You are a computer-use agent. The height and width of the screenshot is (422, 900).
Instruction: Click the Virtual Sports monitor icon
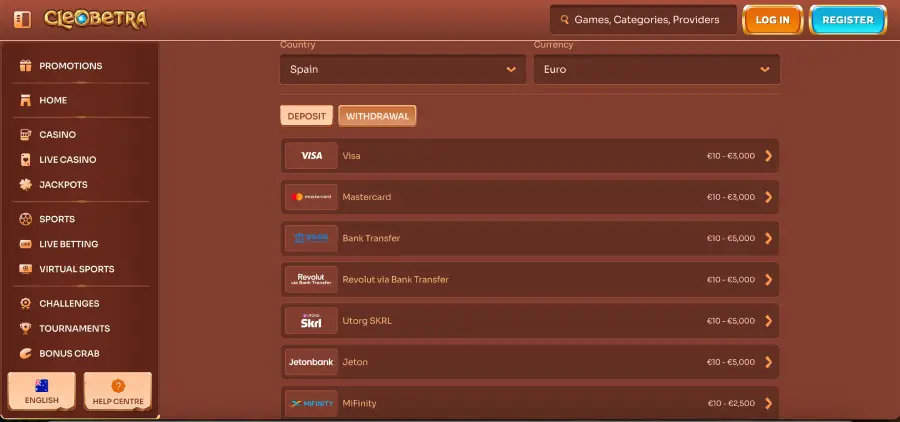coord(25,269)
